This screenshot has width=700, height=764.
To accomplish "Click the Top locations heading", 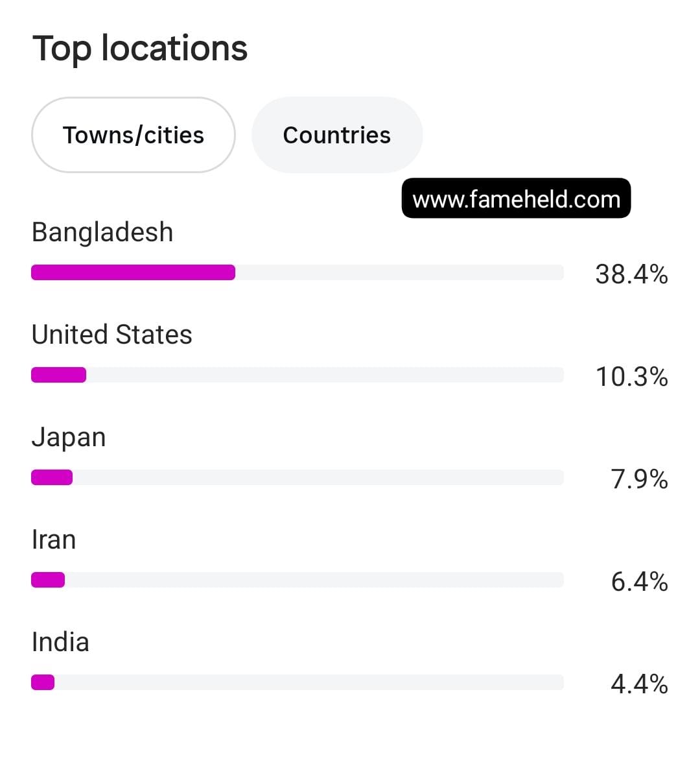I will [140, 50].
